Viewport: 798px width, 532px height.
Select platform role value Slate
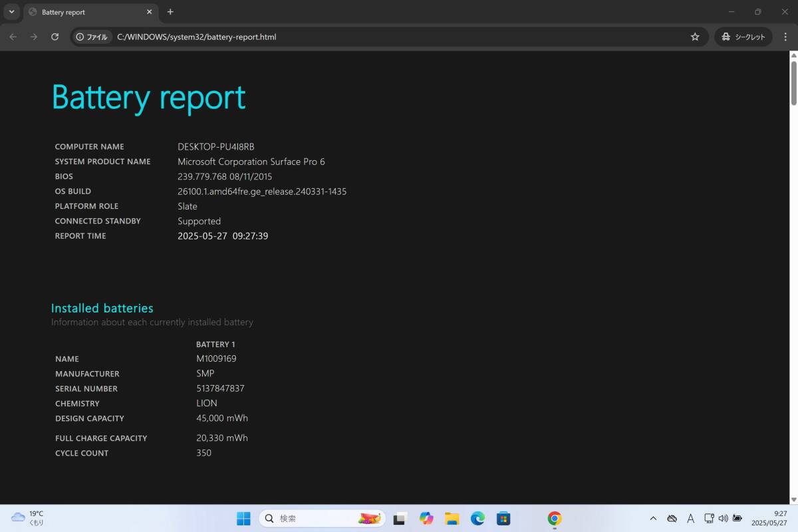coord(188,206)
